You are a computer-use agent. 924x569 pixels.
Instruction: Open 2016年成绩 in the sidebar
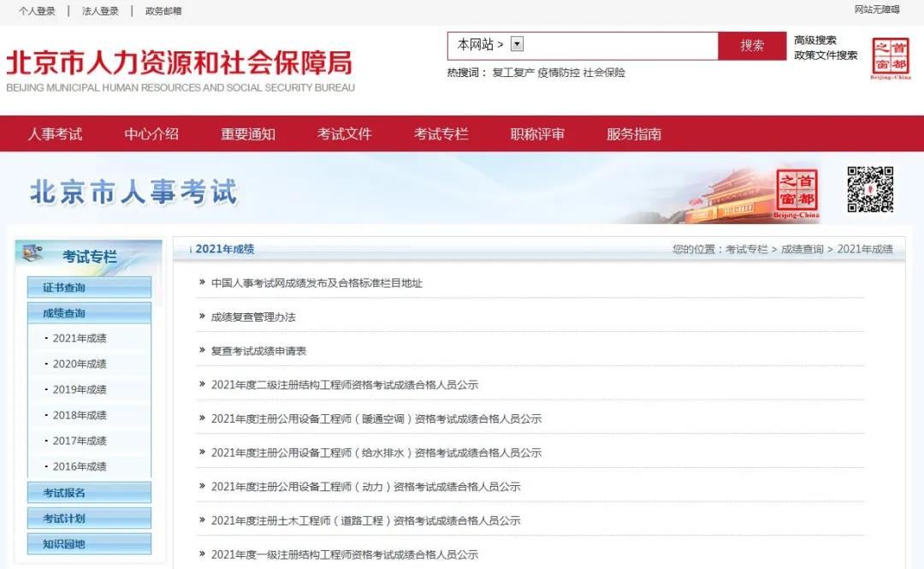click(x=80, y=466)
